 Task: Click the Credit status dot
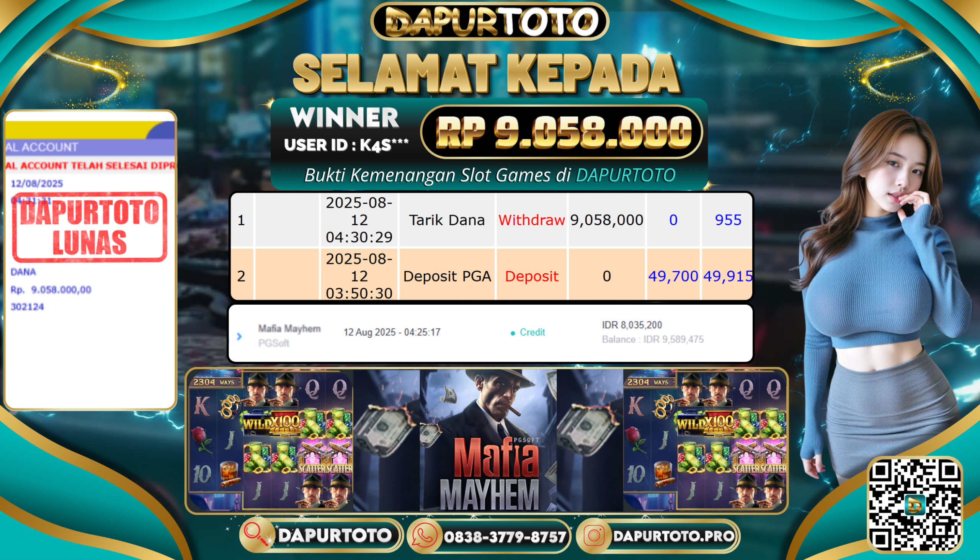pyautogui.click(x=513, y=333)
